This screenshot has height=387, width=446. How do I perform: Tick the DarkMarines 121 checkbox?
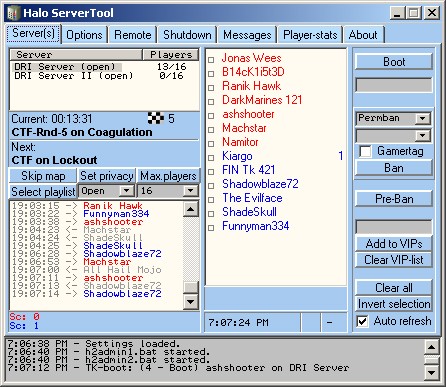211,102
